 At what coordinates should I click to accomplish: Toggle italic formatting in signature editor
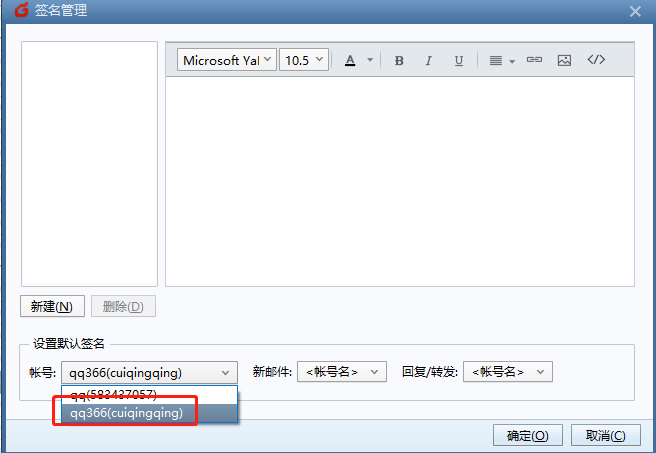pos(428,60)
